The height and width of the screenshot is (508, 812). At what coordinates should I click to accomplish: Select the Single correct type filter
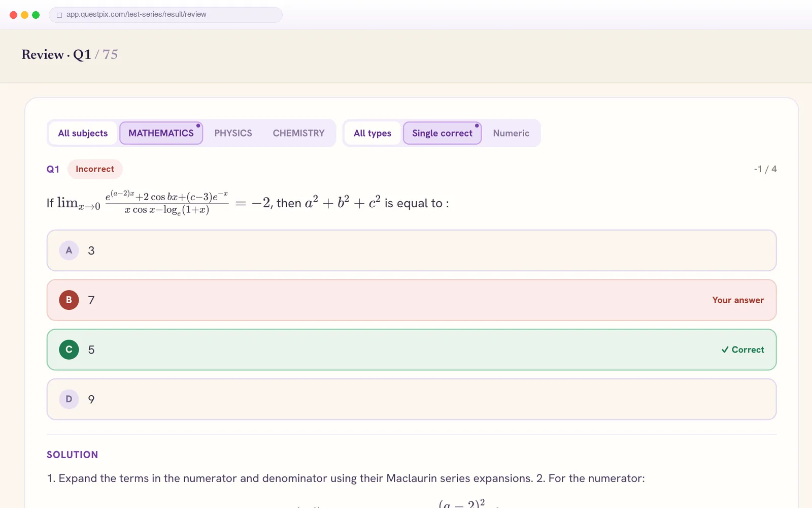pos(442,133)
